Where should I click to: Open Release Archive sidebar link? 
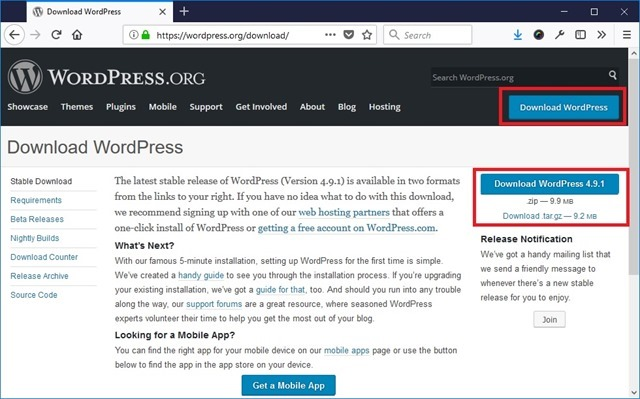point(40,276)
